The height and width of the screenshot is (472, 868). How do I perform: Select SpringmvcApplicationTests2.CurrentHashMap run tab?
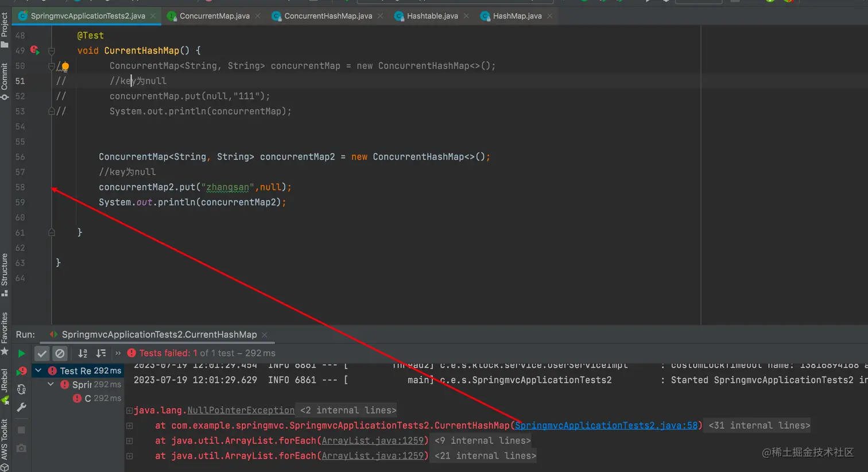[159, 334]
